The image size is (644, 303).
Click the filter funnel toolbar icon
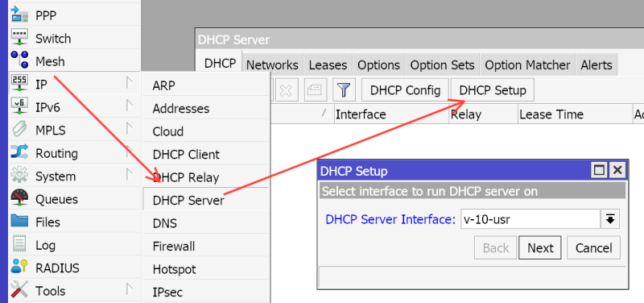[x=344, y=90]
